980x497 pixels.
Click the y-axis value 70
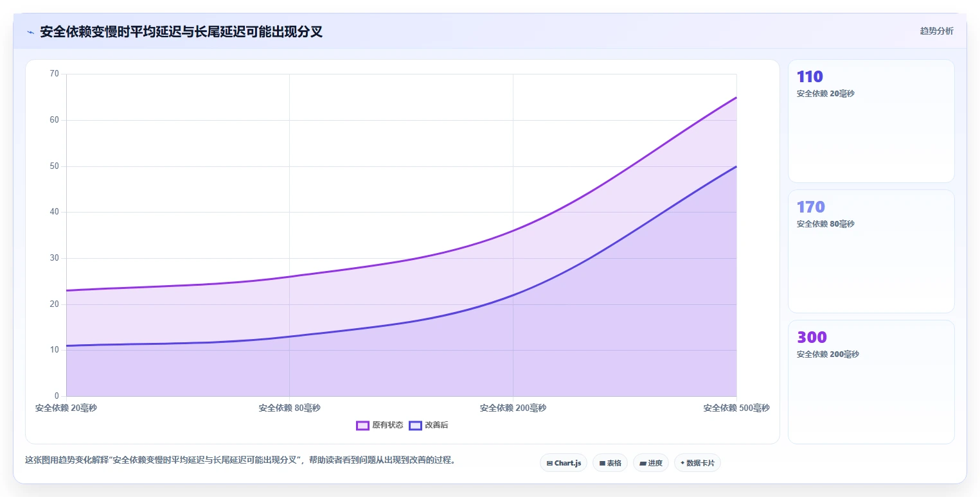(x=54, y=74)
